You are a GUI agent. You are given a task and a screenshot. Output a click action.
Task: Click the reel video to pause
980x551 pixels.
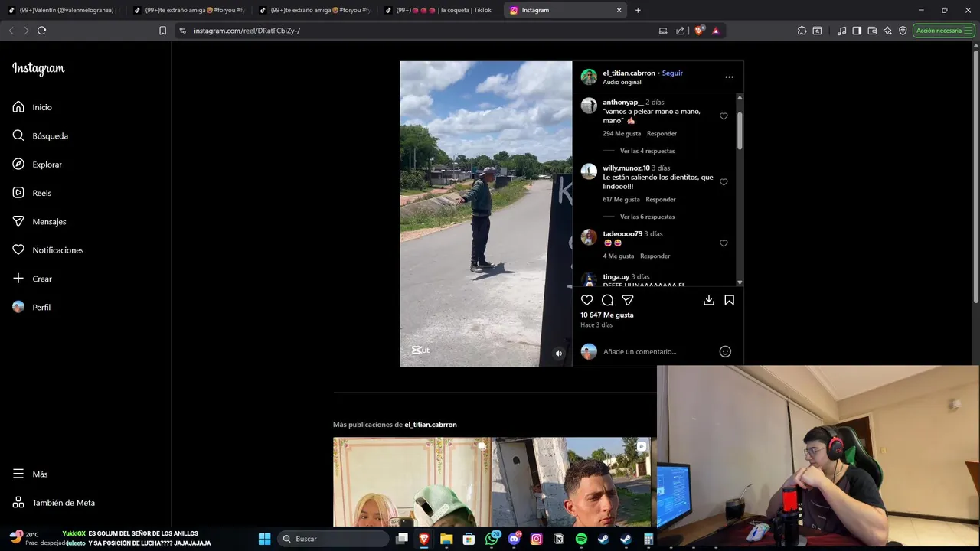point(485,214)
